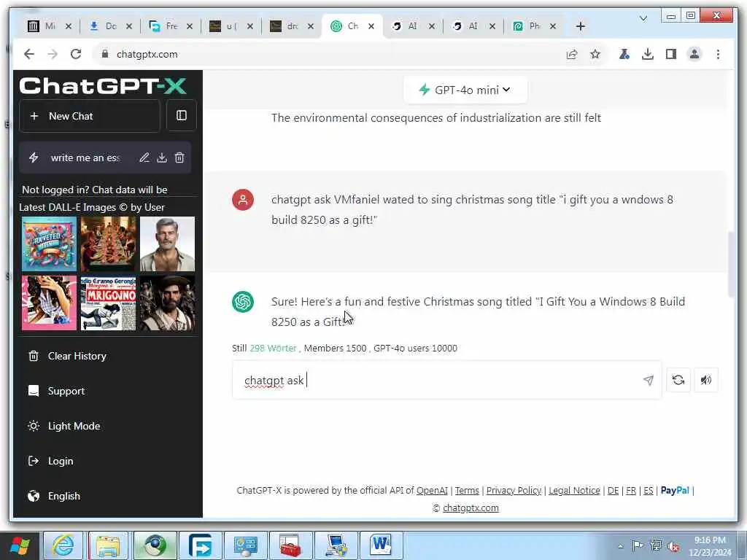Click the chat page scrollbar thumb

[x=732, y=264]
